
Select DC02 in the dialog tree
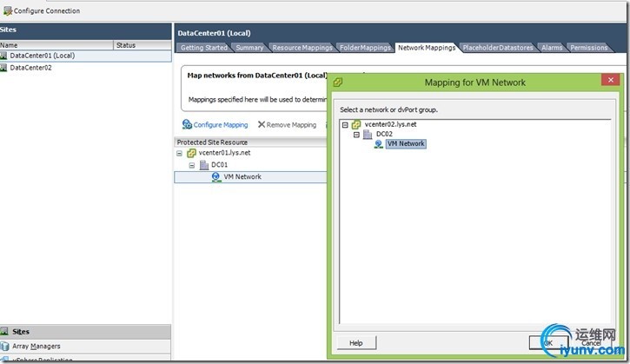(x=384, y=134)
